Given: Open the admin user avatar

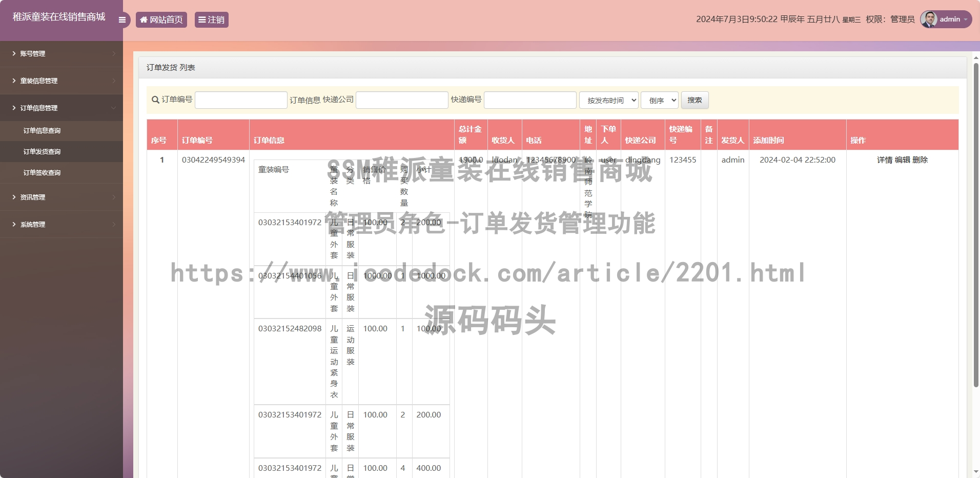Looking at the screenshot, I should pos(929,19).
